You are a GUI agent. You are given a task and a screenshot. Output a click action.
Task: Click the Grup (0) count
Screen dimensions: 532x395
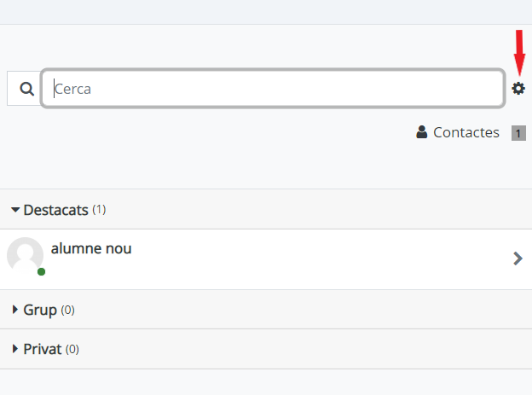(x=67, y=310)
